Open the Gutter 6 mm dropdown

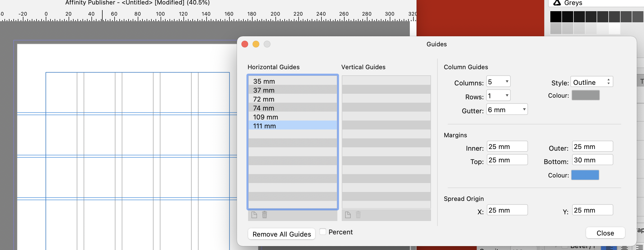pos(507,110)
